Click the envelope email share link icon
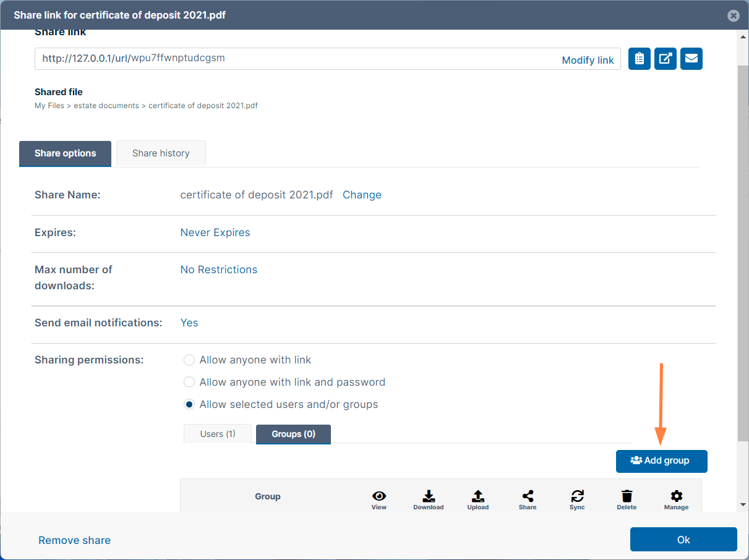This screenshot has width=749, height=560. [x=691, y=59]
